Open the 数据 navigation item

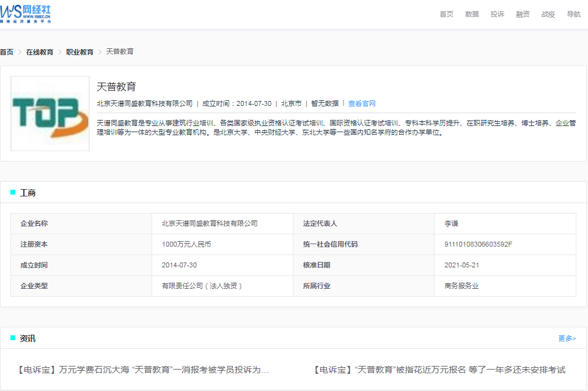[x=472, y=14]
